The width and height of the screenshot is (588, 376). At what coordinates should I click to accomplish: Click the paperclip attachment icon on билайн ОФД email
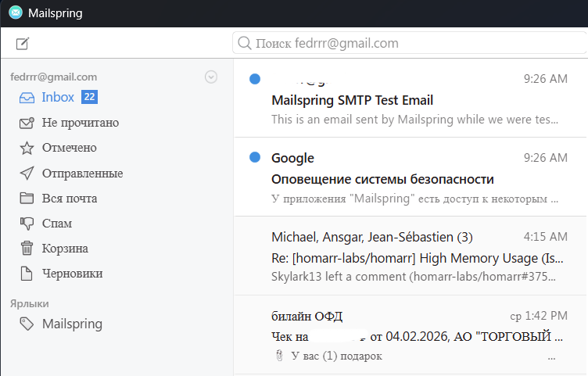pos(278,356)
